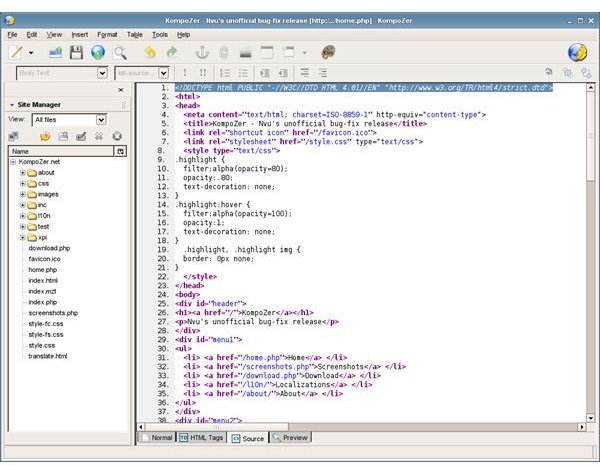
Task: Click the Save floppy disk icon
Action: coord(76,52)
